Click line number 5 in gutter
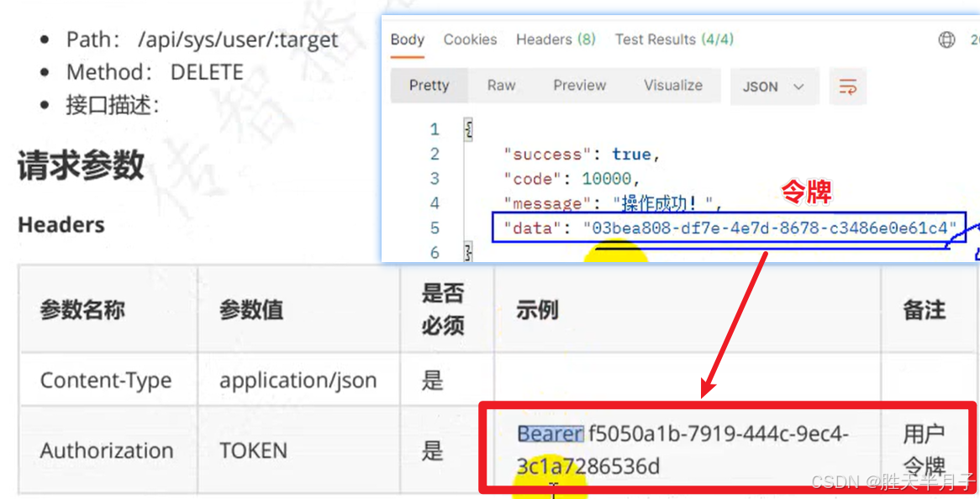The image size is (980, 499). click(x=435, y=228)
